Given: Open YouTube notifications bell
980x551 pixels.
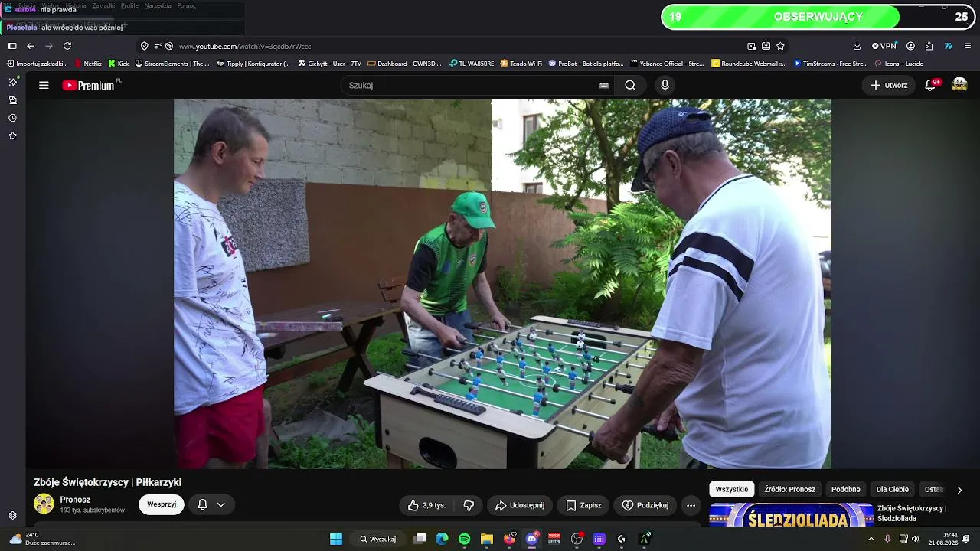Looking at the screenshot, I should (x=931, y=85).
